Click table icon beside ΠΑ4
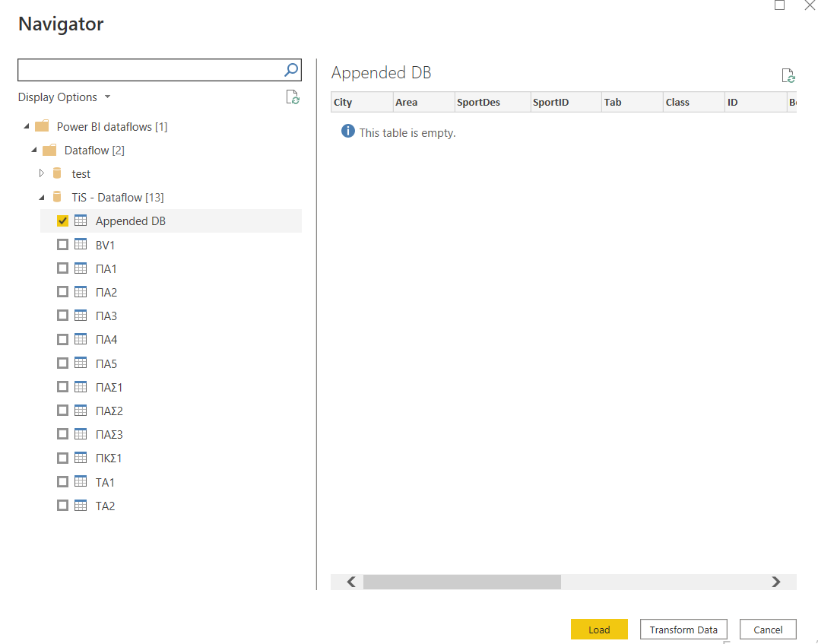Image resolution: width=818 pixels, height=644 pixels. point(81,339)
